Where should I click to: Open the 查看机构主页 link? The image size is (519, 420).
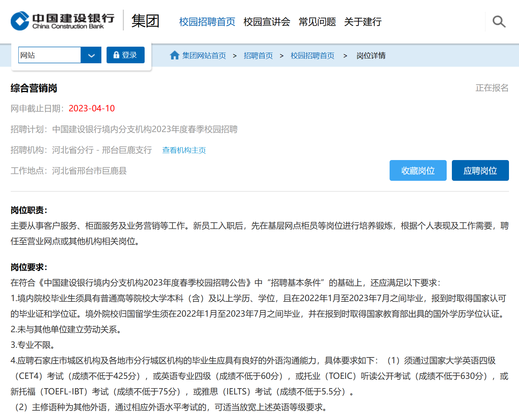click(x=184, y=150)
